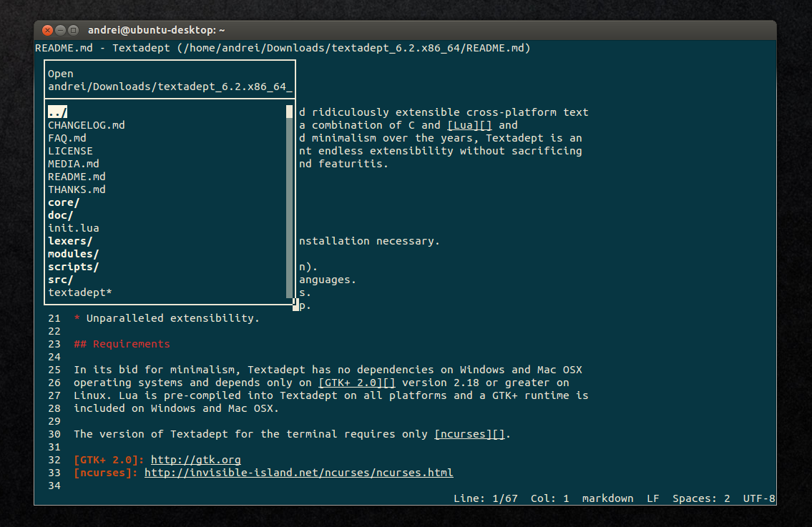
Task: Open the src/ folder
Action: (61, 280)
